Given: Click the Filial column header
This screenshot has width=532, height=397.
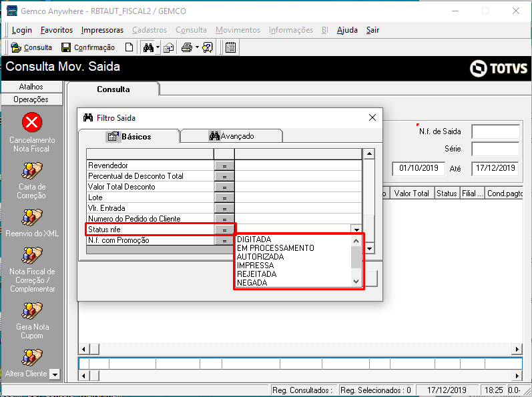Looking at the screenshot, I should (x=473, y=193).
